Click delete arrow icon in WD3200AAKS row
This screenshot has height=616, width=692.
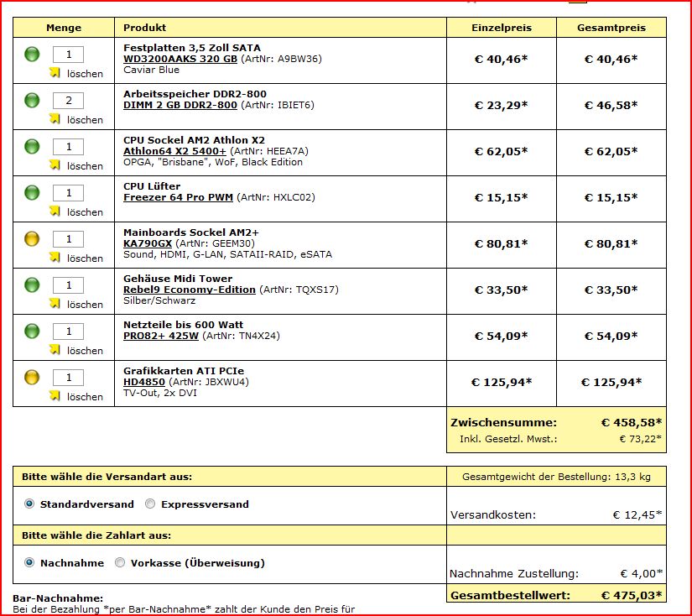click(55, 72)
